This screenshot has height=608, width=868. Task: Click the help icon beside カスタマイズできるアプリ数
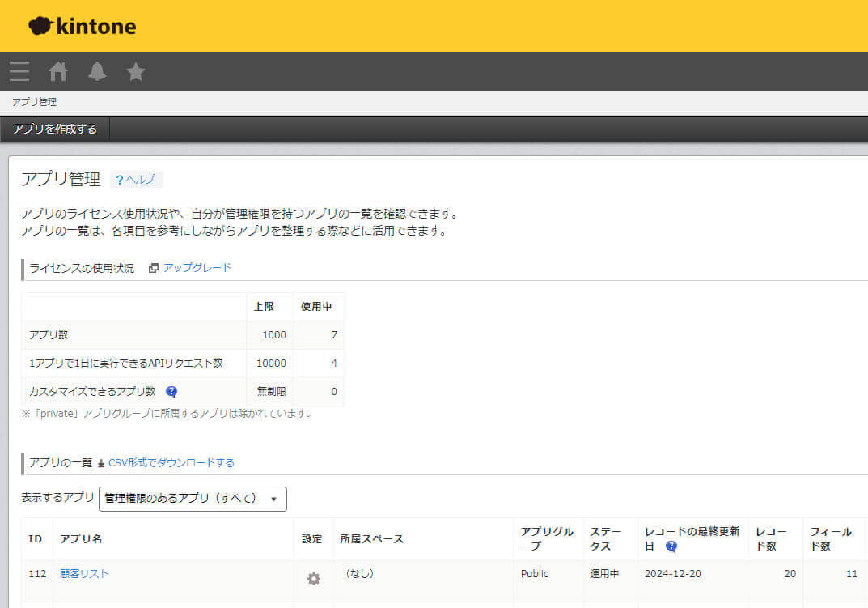(170, 391)
